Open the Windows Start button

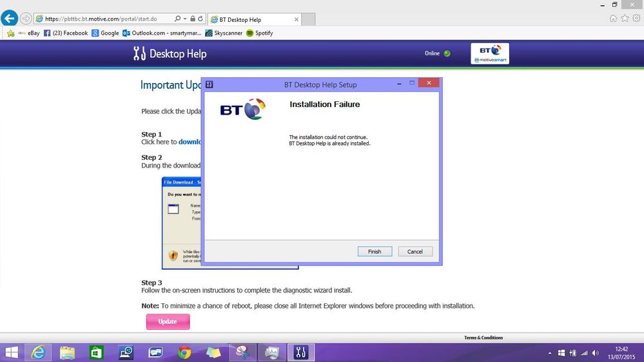point(12,352)
